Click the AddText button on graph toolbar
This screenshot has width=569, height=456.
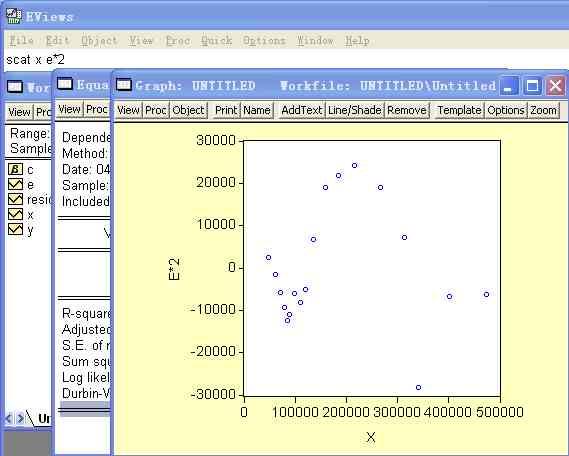302,110
